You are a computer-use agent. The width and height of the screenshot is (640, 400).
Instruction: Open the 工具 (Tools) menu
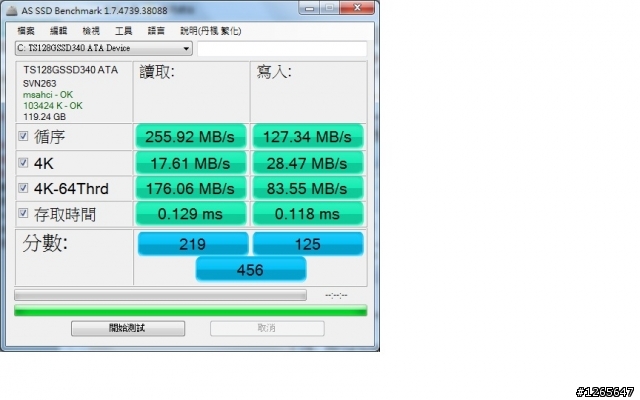coord(123,31)
